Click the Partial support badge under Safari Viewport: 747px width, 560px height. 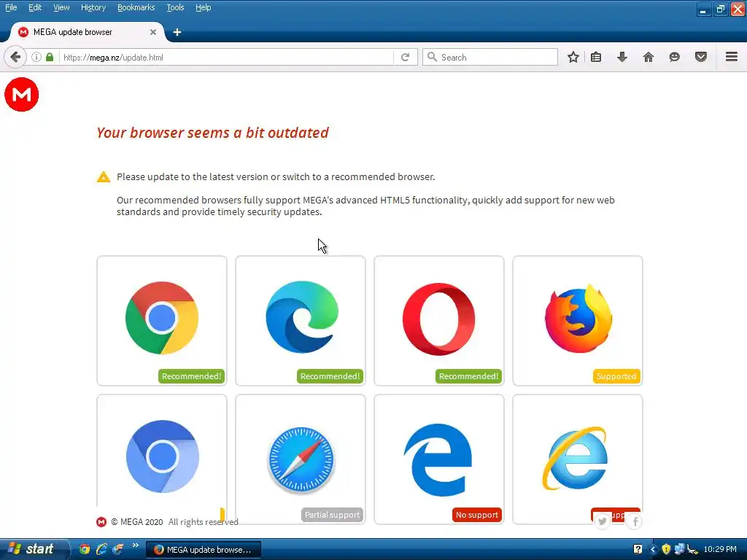332,515
